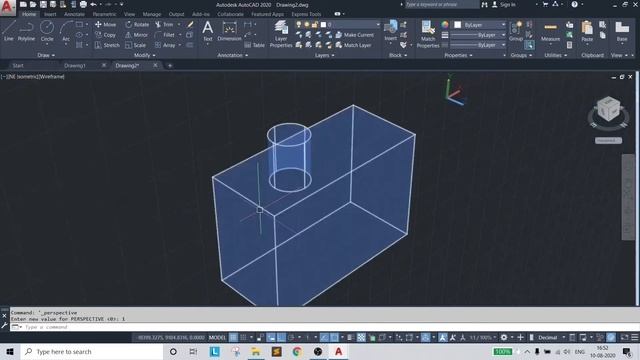Switch to the Start tab

click(18, 65)
